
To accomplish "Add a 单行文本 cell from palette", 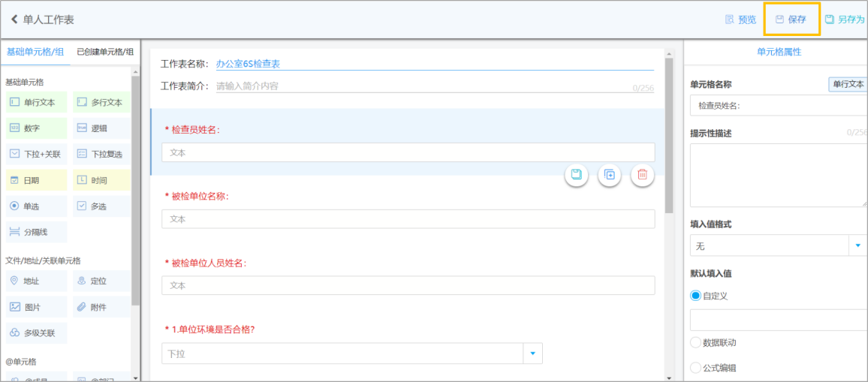I will click(x=37, y=102).
